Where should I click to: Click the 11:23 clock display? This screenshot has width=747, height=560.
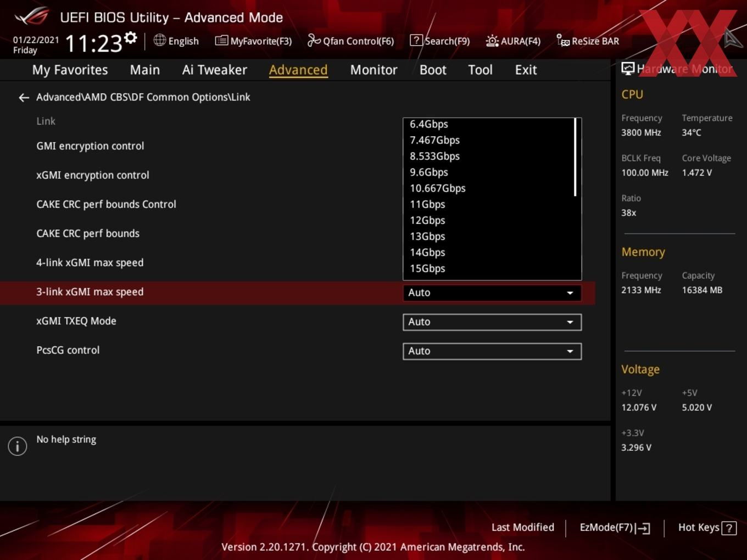pos(93,43)
